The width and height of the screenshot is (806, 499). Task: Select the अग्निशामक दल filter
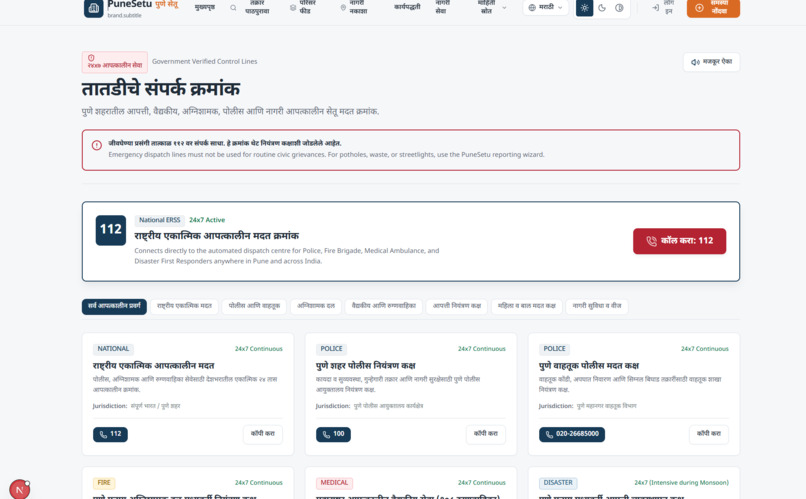(x=316, y=306)
